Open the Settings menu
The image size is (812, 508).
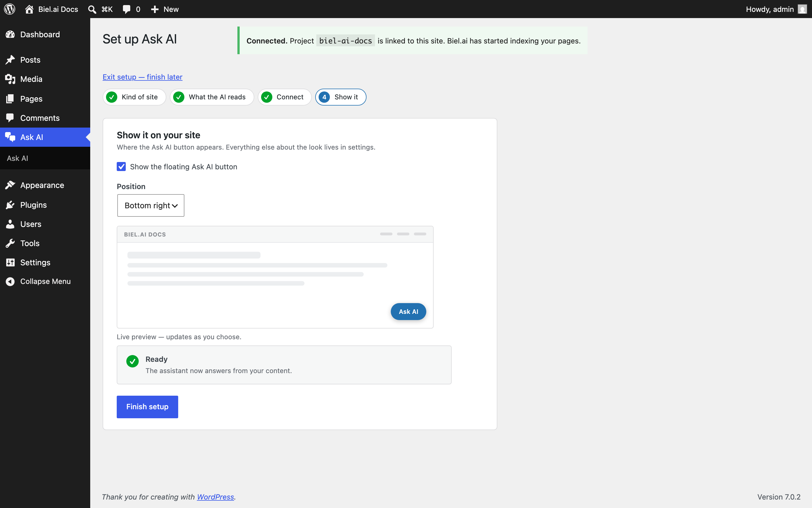click(45, 262)
